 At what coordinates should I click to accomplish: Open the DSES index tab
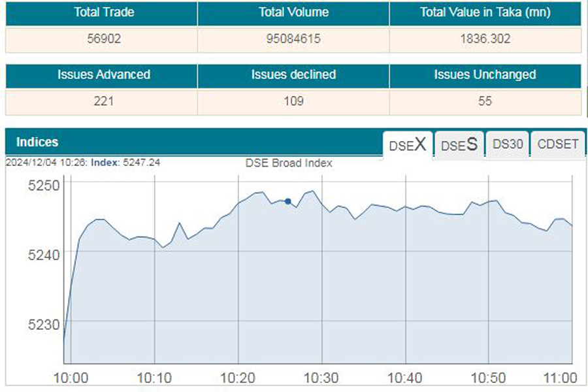click(x=459, y=144)
